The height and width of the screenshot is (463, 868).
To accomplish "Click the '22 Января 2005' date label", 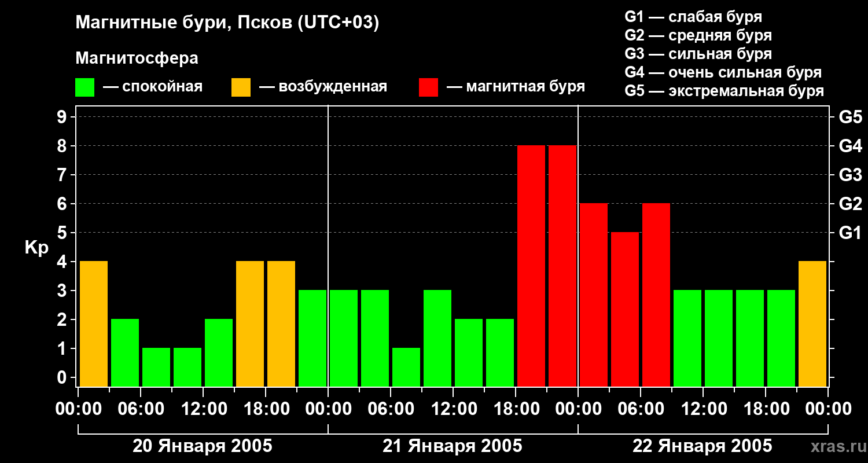I will tap(703, 446).
